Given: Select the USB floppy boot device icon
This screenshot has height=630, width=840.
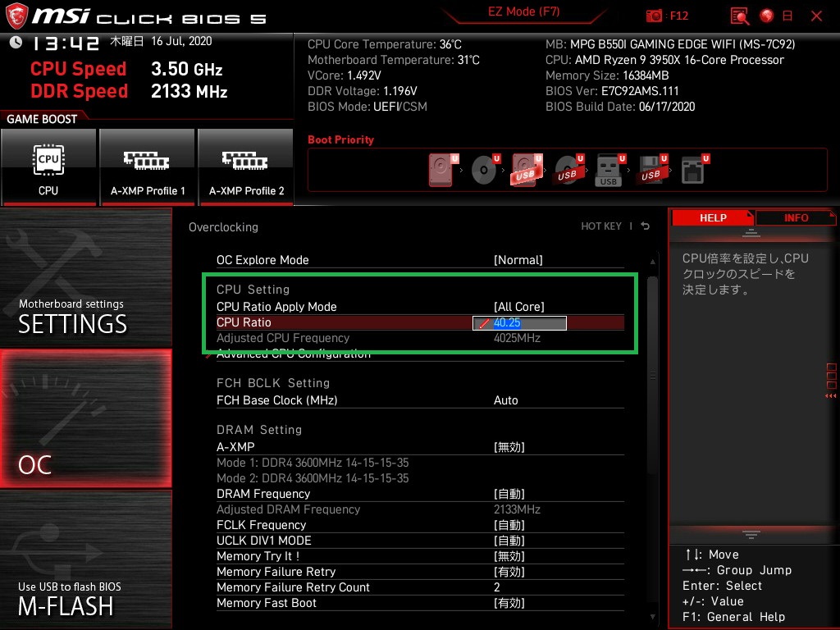Looking at the screenshot, I should 652,170.
